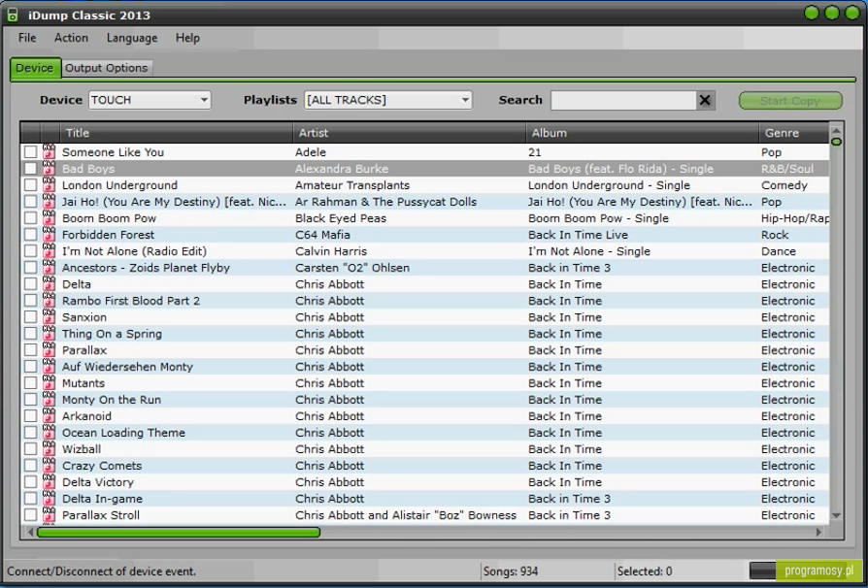Click the vertical scrollbar thumb

[837, 142]
